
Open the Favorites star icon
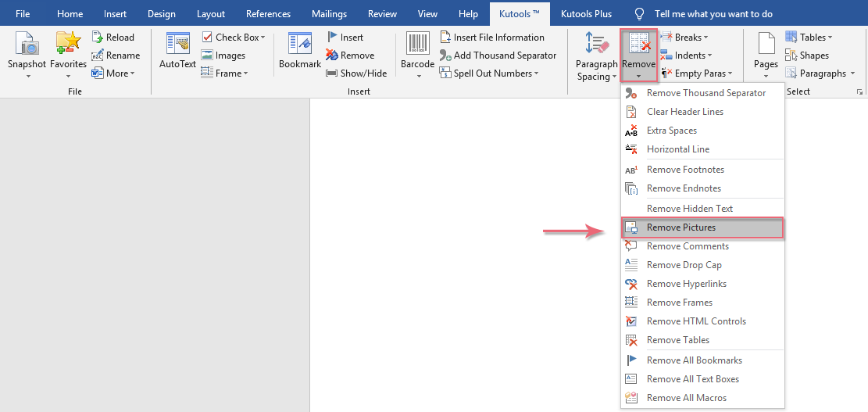[x=68, y=45]
